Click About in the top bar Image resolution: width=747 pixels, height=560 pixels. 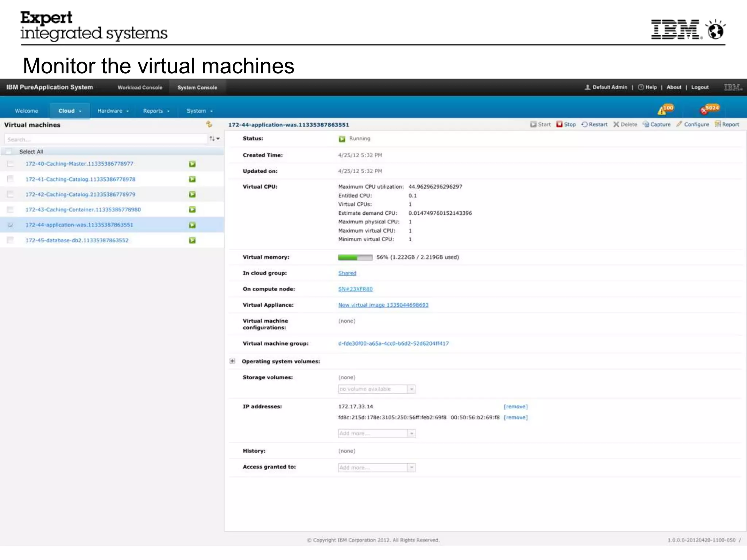coord(674,87)
